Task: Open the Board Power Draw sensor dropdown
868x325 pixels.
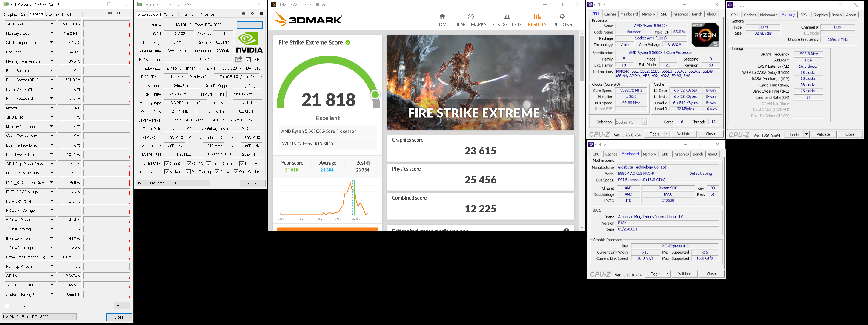Action: pyautogui.click(x=52, y=154)
